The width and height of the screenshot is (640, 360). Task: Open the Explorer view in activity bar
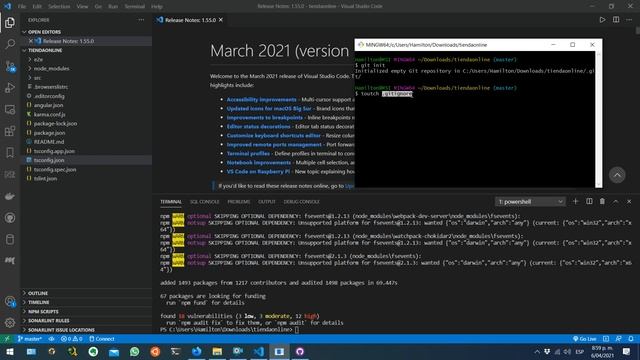[10, 22]
